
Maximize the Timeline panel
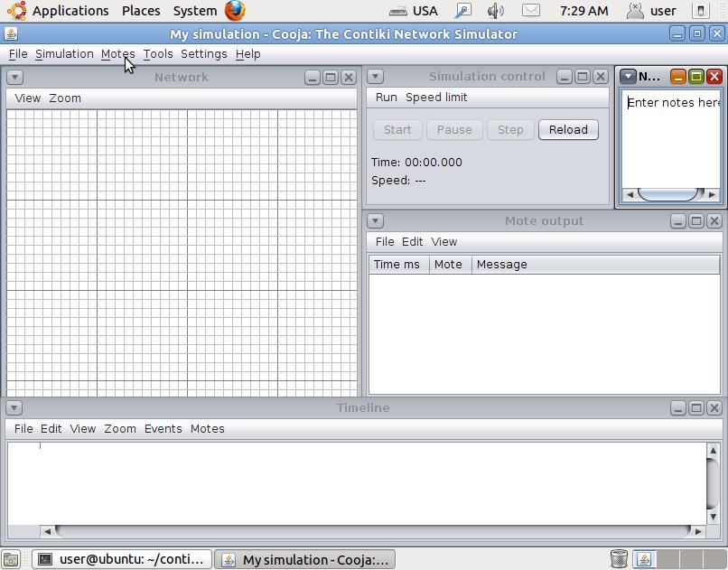pyautogui.click(x=696, y=408)
